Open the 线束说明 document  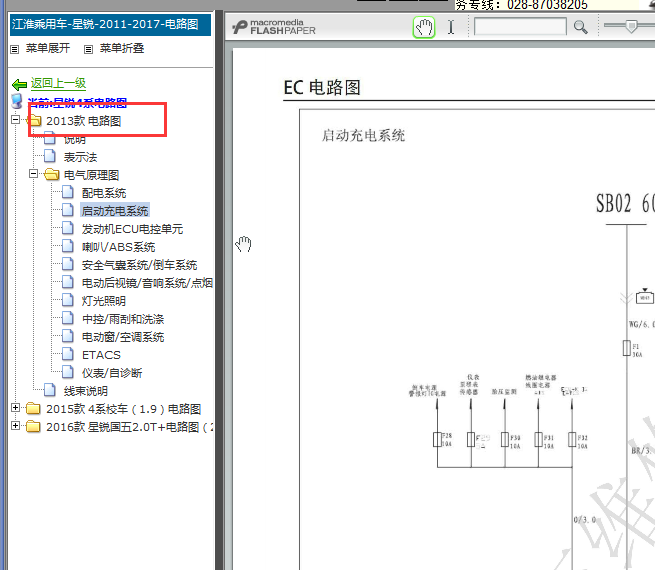click(x=86, y=391)
